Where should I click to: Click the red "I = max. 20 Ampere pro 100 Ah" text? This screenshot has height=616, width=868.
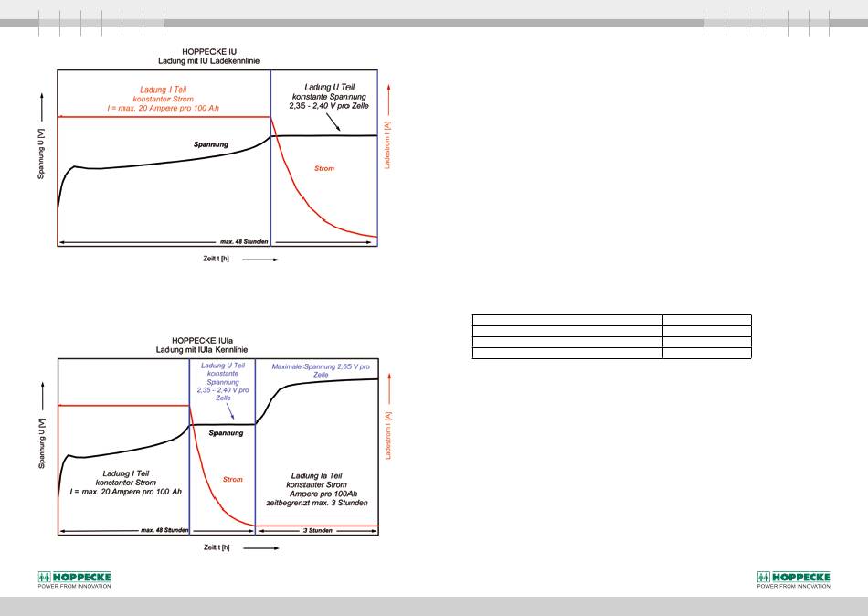(164, 108)
